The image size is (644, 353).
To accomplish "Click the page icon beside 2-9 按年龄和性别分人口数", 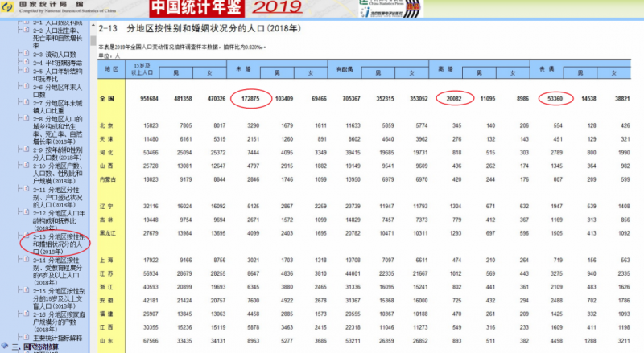I will [x=26, y=150].
